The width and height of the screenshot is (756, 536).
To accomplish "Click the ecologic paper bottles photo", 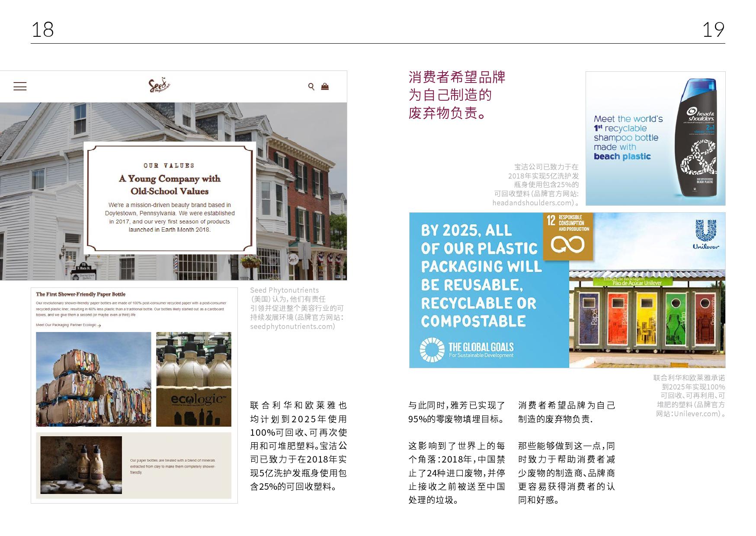I will point(194,379).
